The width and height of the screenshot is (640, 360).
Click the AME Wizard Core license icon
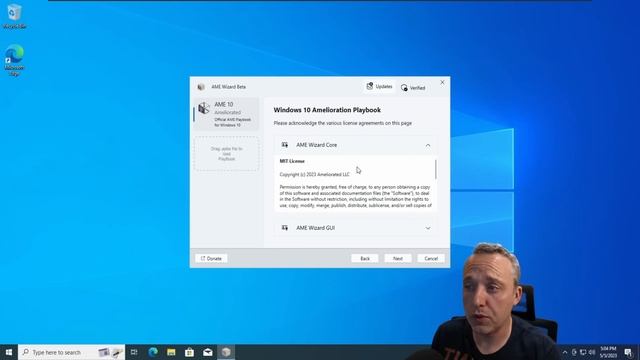coord(284,145)
